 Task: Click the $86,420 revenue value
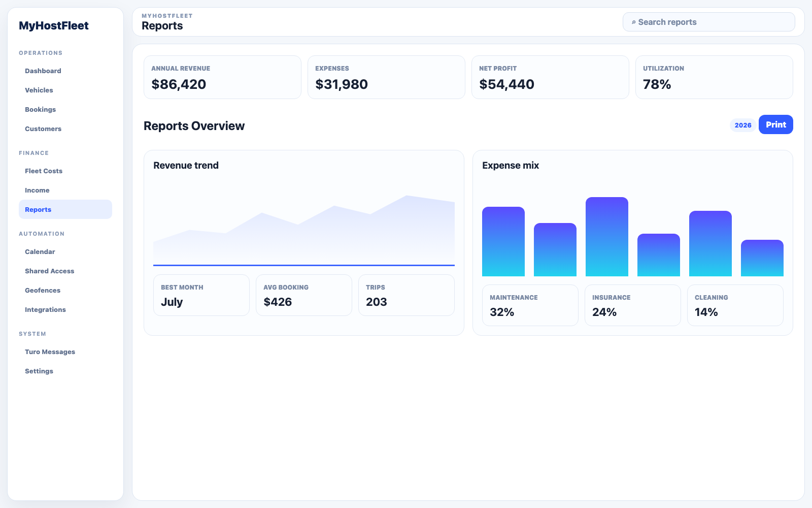click(x=179, y=84)
